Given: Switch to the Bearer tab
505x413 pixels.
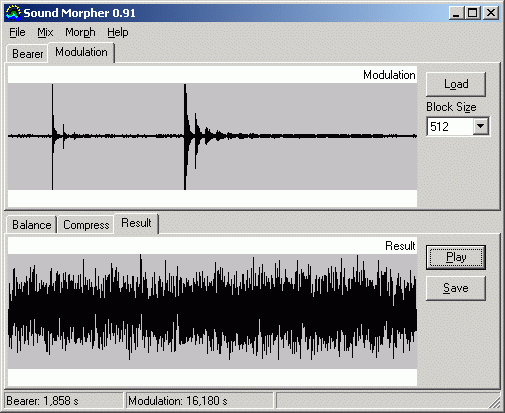Looking at the screenshot, I should click(x=27, y=54).
